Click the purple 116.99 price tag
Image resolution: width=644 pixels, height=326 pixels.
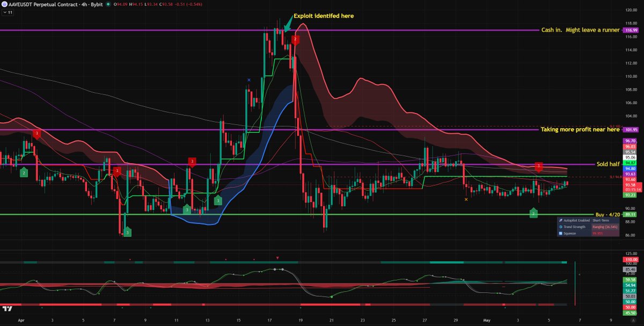coord(631,30)
